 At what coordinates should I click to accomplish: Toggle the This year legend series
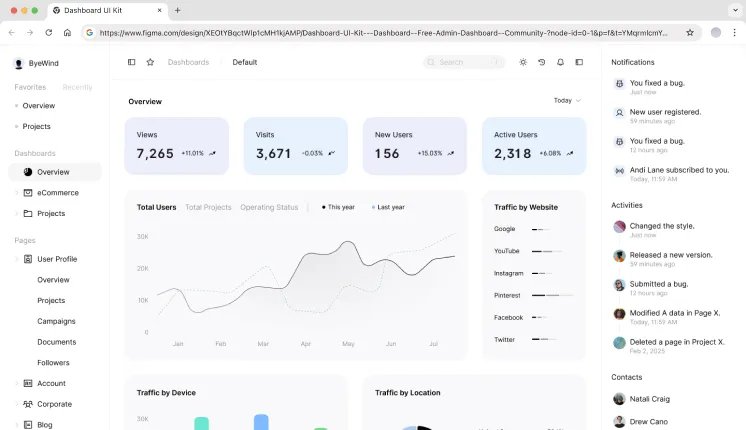[338, 207]
